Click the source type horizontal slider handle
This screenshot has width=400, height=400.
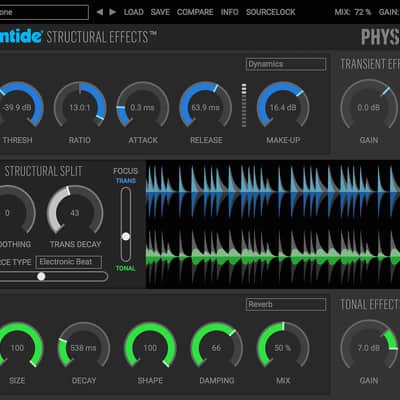coord(41,276)
